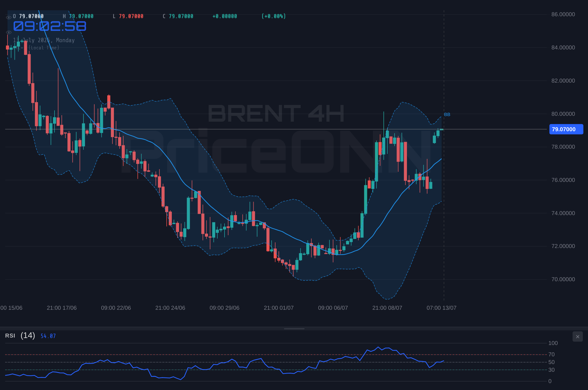Click the 82.00000 price axis label
This screenshot has width=588, height=390.
pyautogui.click(x=563, y=81)
